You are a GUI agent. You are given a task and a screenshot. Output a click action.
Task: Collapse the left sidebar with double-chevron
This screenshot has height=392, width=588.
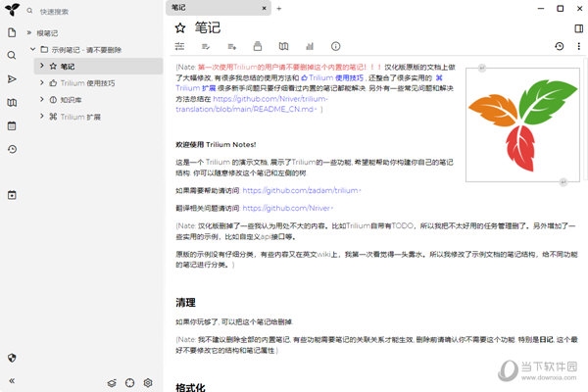(12, 380)
